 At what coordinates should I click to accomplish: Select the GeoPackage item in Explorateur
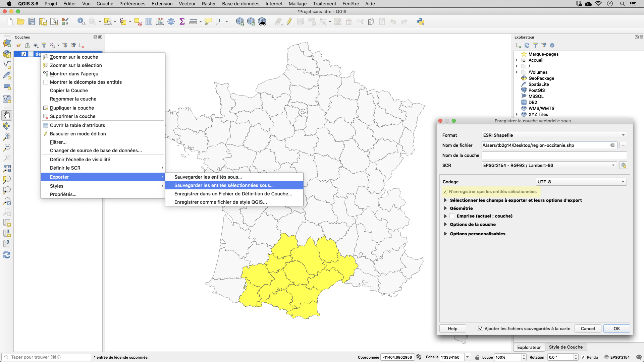pos(541,78)
